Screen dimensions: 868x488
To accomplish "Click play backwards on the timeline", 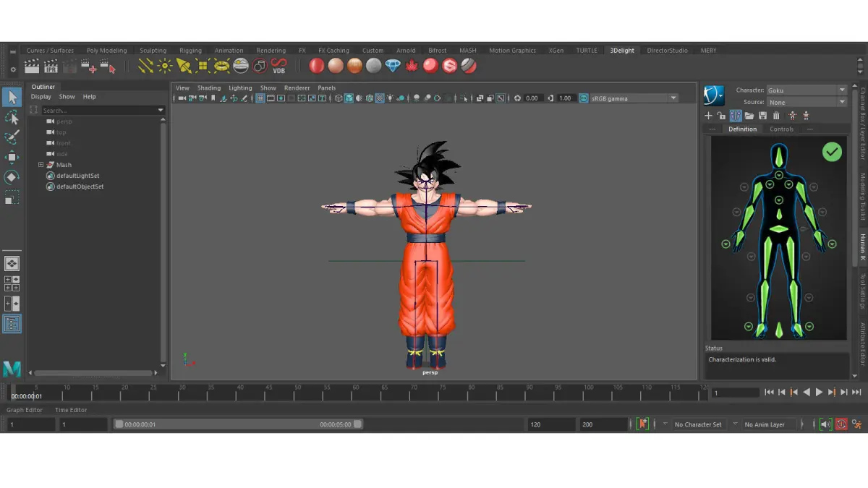I will click(x=807, y=392).
